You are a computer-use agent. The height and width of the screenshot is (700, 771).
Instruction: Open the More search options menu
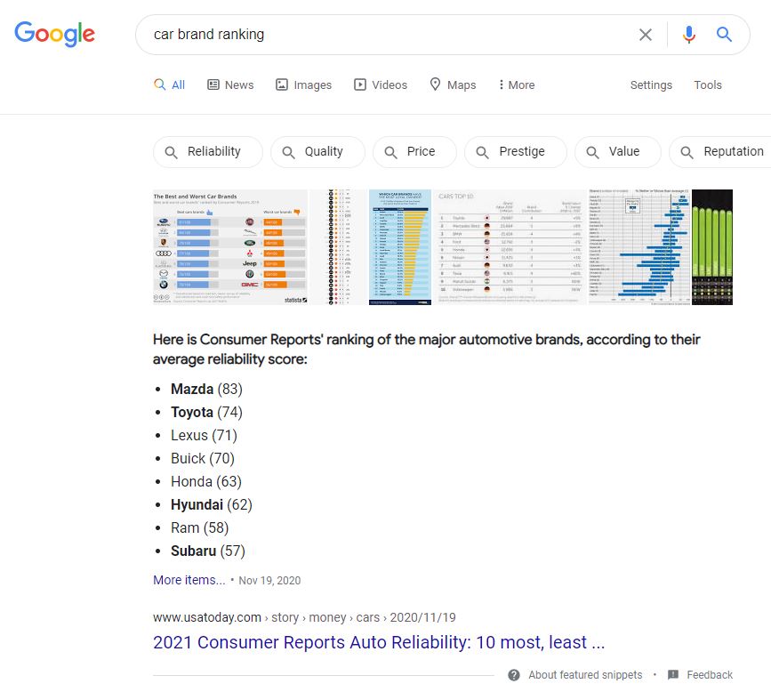pos(517,84)
